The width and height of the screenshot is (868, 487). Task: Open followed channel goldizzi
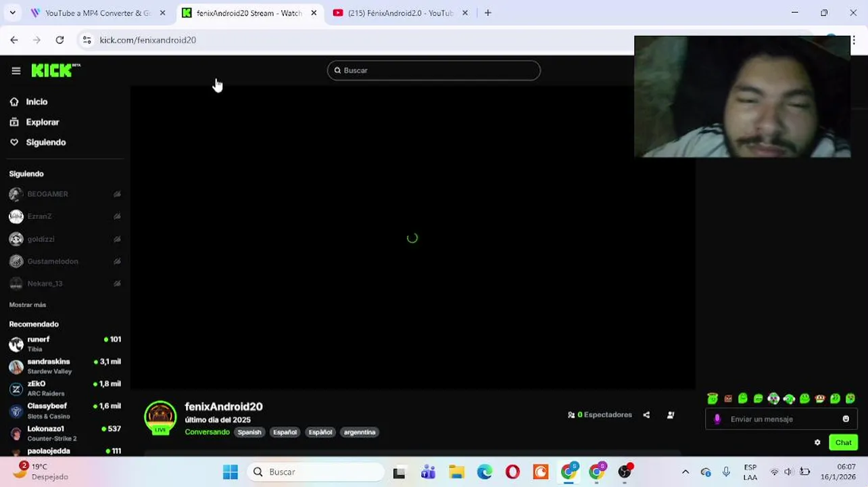[41, 239]
